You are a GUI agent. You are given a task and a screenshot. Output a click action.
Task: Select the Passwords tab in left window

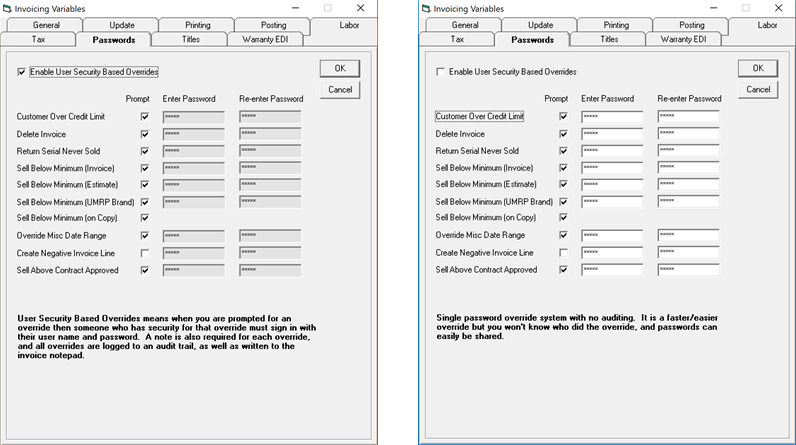113,40
